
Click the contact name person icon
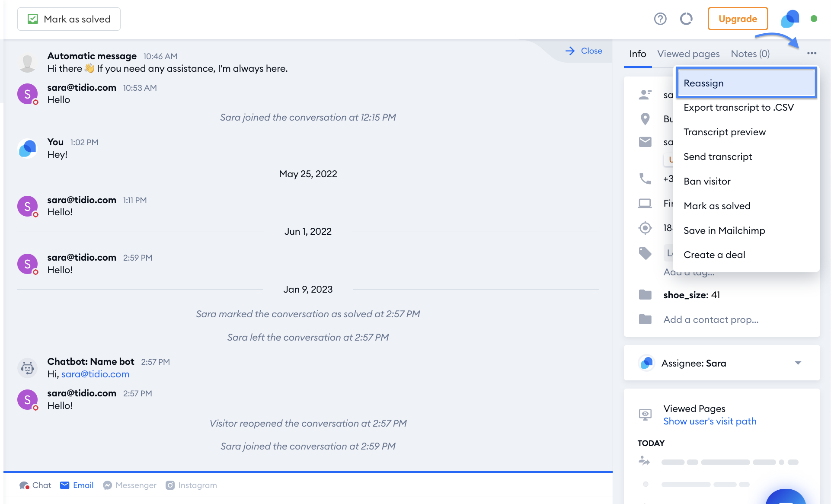tap(645, 95)
